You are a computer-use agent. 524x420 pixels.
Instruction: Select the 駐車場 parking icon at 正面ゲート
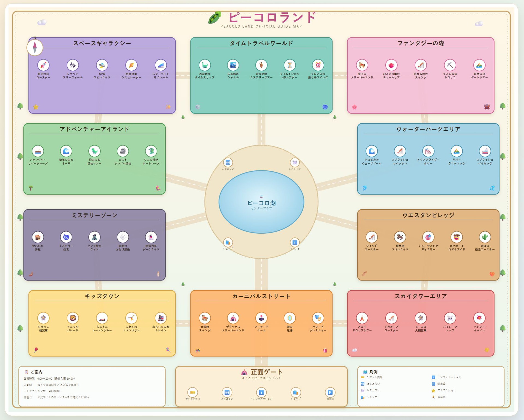pyautogui.click(x=330, y=392)
